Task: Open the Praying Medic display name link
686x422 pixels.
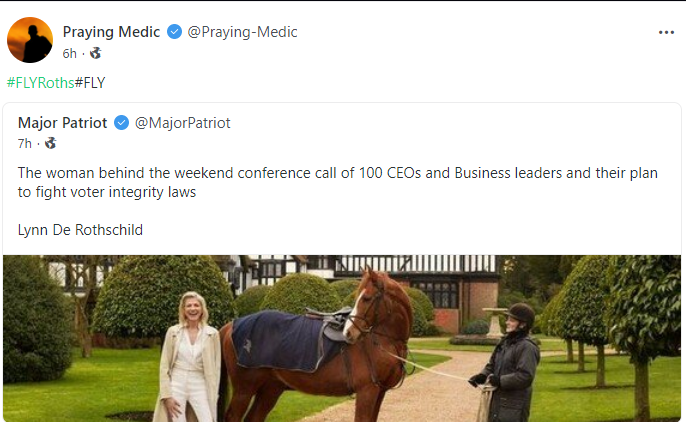Action: 111,32
